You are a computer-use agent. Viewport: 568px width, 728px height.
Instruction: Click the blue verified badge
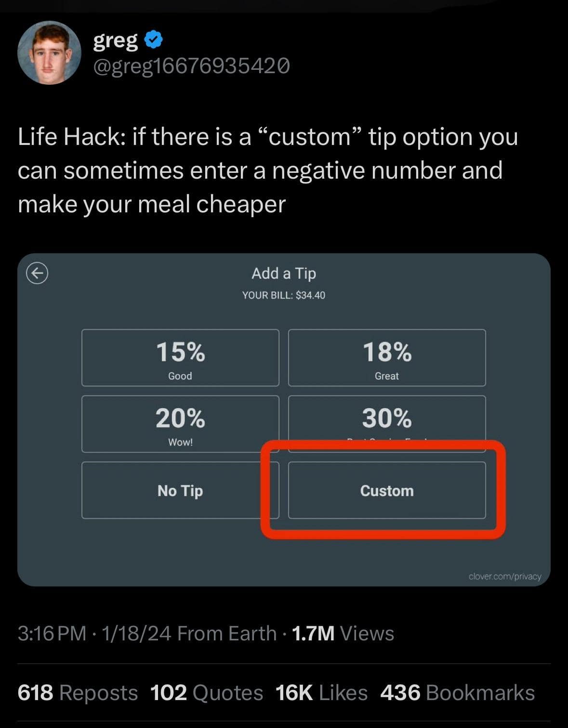(154, 40)
